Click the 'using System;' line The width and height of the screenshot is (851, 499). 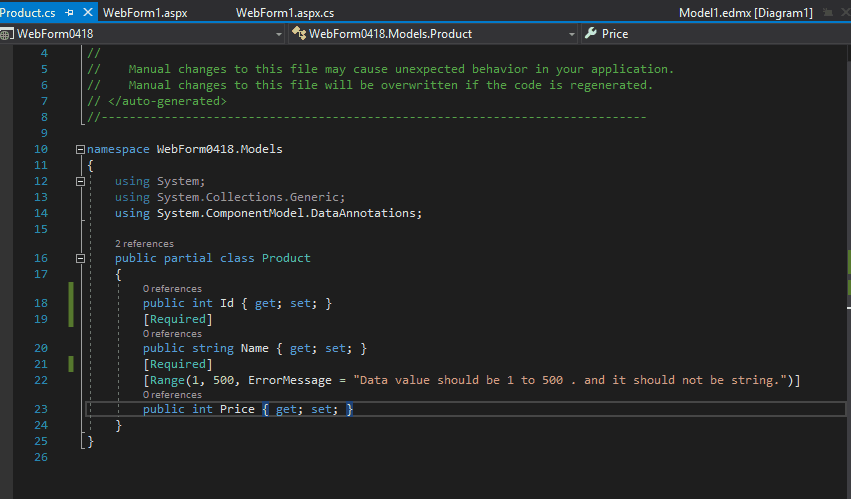pyautogui.click(x=160, y=181)
